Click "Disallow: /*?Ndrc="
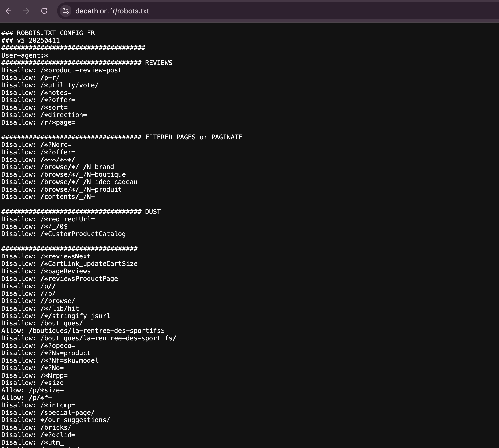 36,145
